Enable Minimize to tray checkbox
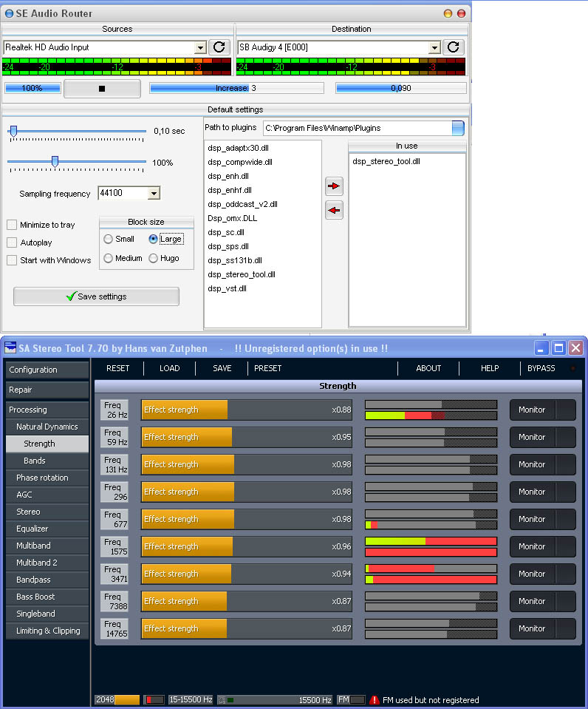 (x=13, y=225)
